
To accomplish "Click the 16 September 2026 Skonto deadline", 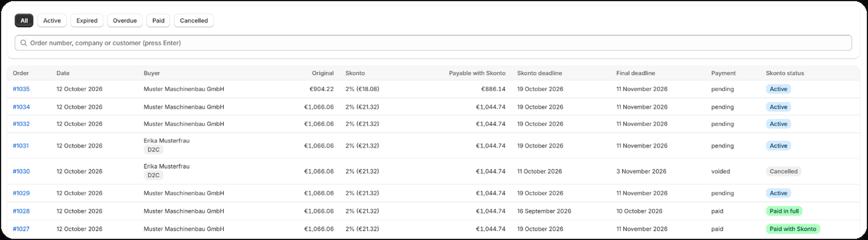I will click(x=544, y=211).
